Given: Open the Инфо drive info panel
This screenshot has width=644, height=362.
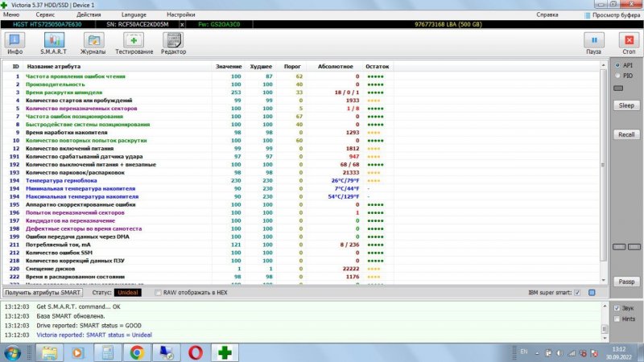Looking at the screenshot, I should coord(15,43).
